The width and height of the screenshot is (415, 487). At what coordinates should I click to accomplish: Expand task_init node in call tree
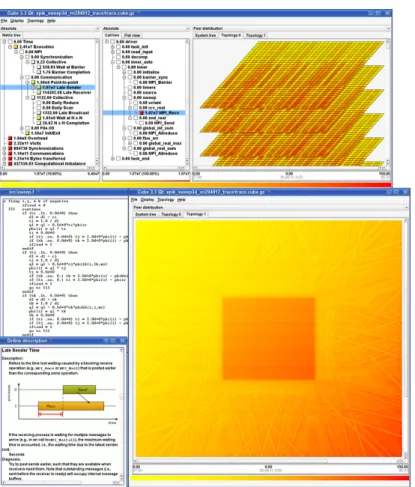tap(113, 47)
